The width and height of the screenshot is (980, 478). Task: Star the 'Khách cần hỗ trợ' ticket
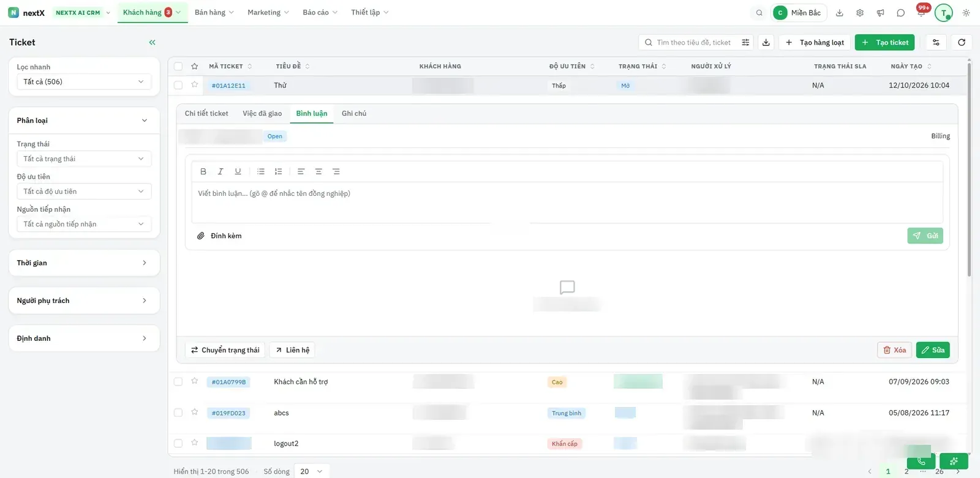pos(195,381)
